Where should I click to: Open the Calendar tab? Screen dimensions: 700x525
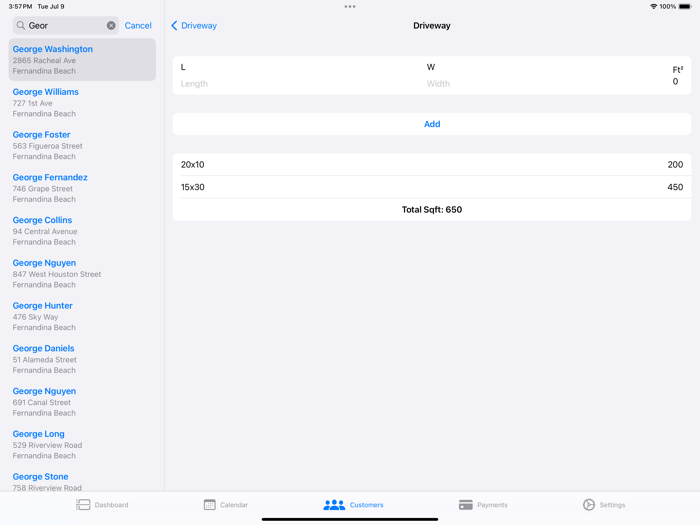click(226, 505)
